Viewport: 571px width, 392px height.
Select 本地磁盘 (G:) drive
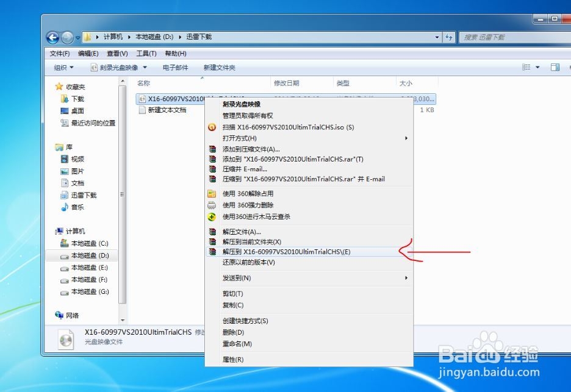(84, 291)
